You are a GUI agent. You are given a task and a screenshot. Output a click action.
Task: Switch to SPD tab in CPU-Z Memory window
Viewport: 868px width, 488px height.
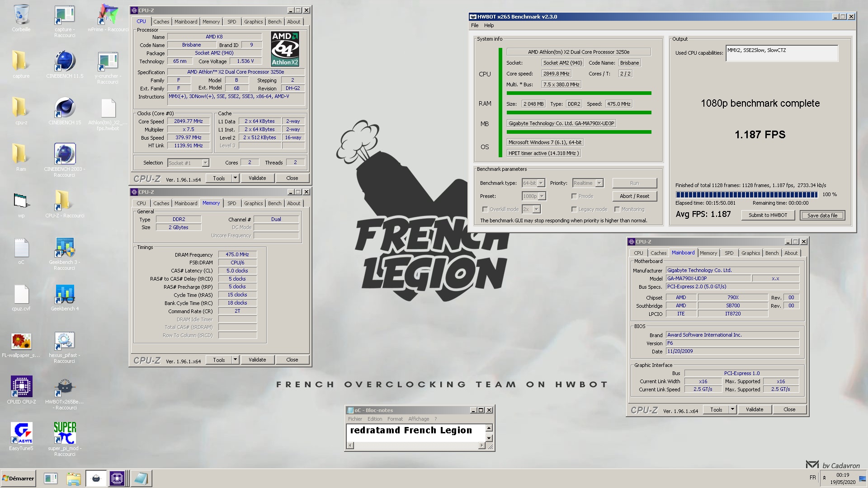click(231, 203)
